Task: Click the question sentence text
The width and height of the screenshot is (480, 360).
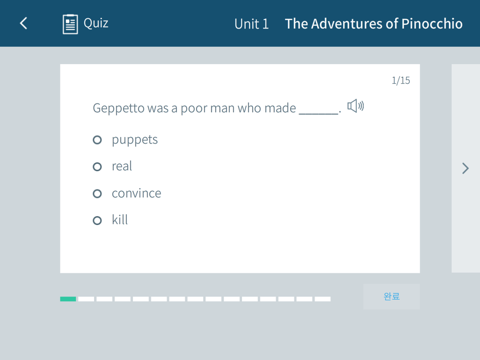Action: (x=217, y=108)
